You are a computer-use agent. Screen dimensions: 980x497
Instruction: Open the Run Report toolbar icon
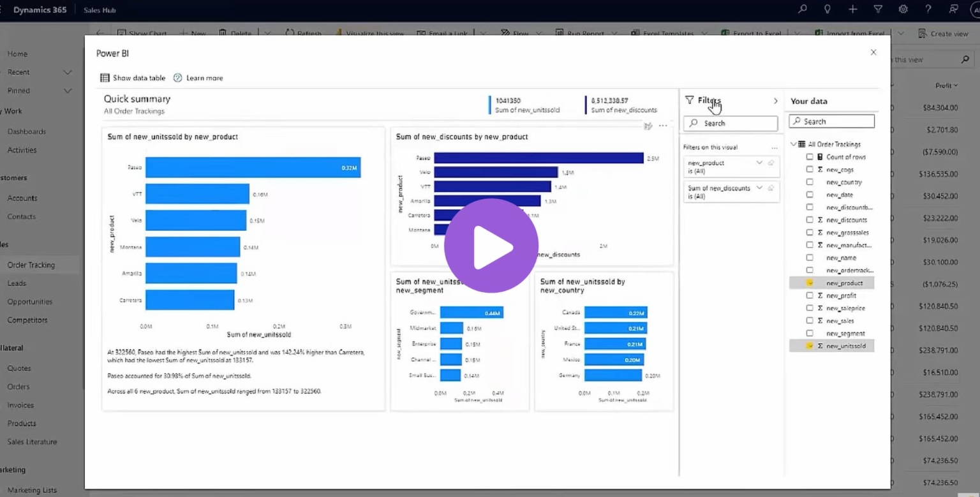[x=558, y=33]
